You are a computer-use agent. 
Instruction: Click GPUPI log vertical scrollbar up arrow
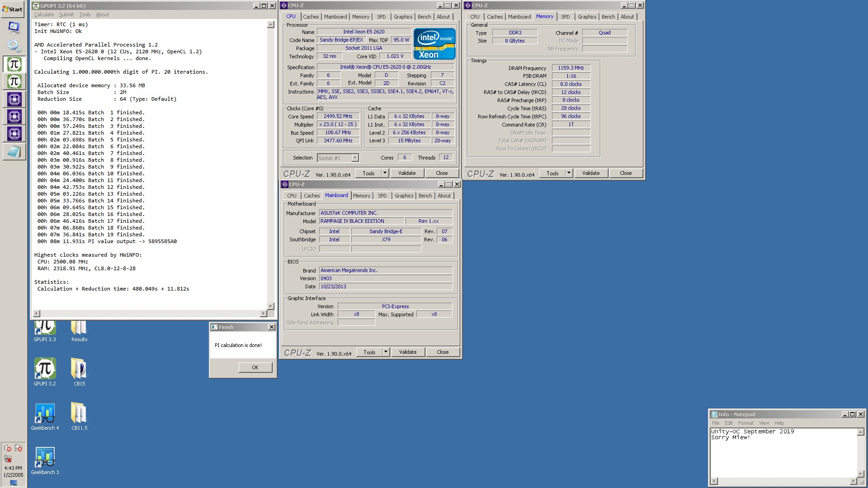pos(271,24)
